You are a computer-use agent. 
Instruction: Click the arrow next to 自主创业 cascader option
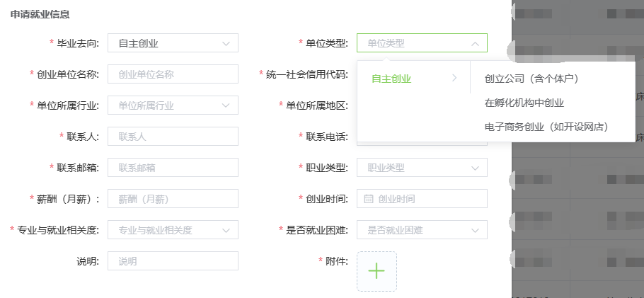click(454, 79)
